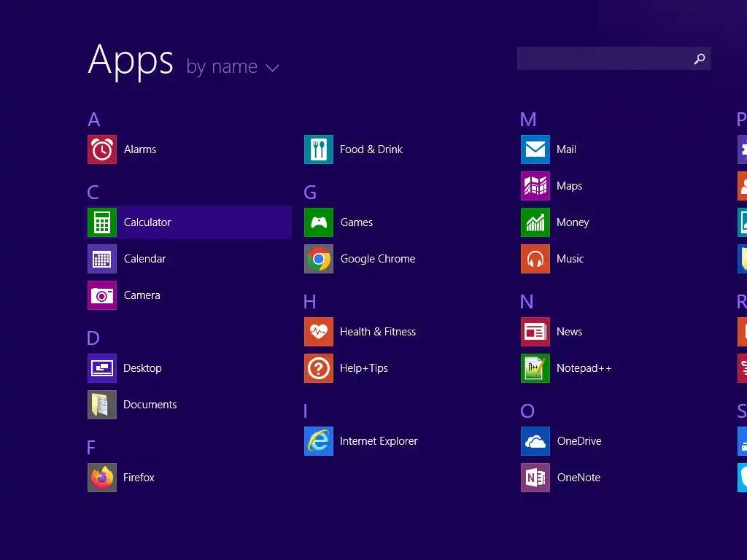Click the 'Maps' label text
The width and height of the screenshot is (747, 560).
(x=569, y=186)
